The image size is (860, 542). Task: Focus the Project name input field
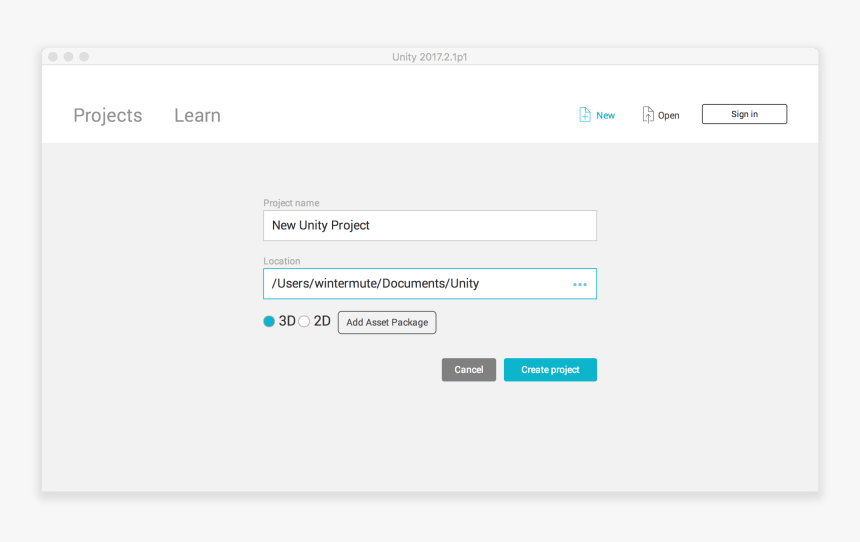point(430,225)
